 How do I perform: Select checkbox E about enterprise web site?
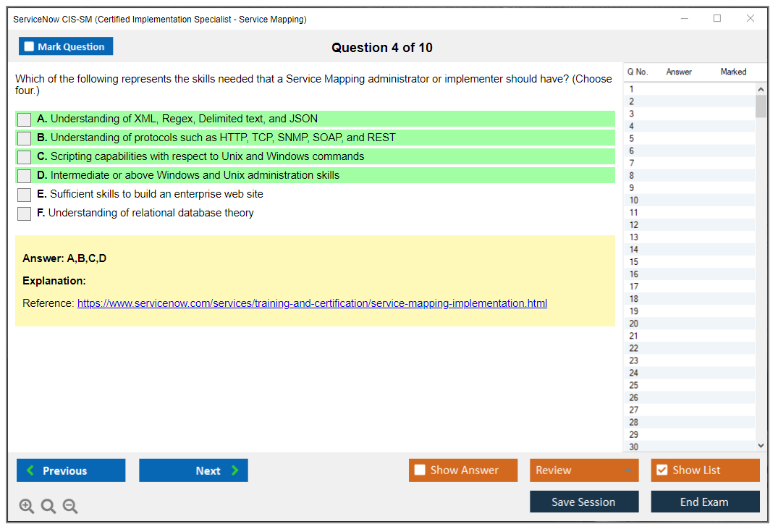point(25,195)
